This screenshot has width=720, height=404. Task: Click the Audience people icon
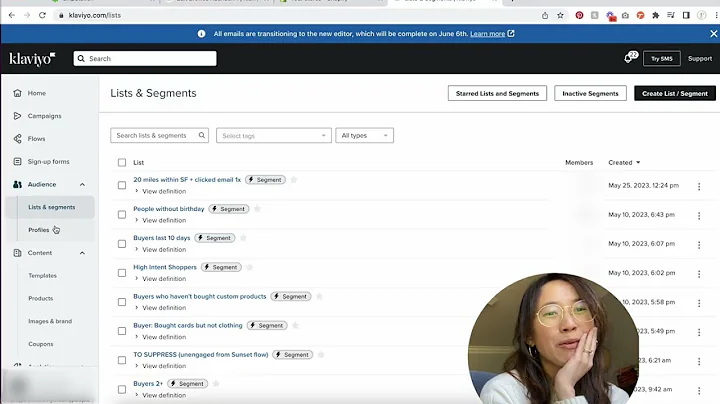pyautogui.click(x=17, y=184)
